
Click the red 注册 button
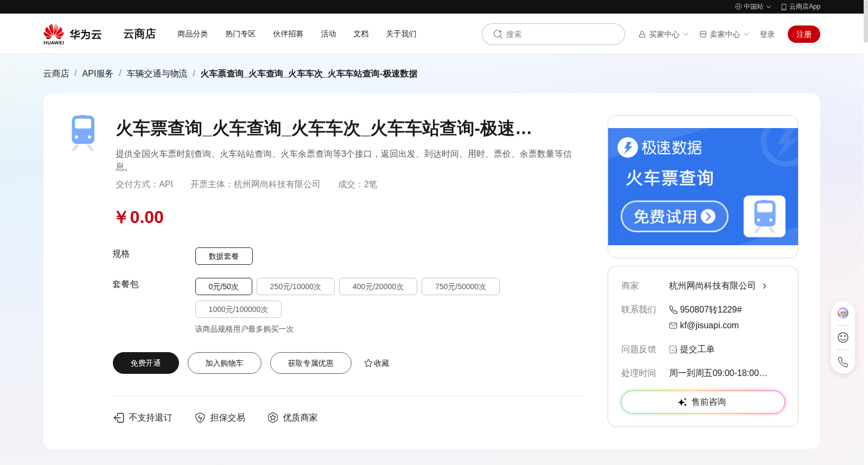coord(804,34)
